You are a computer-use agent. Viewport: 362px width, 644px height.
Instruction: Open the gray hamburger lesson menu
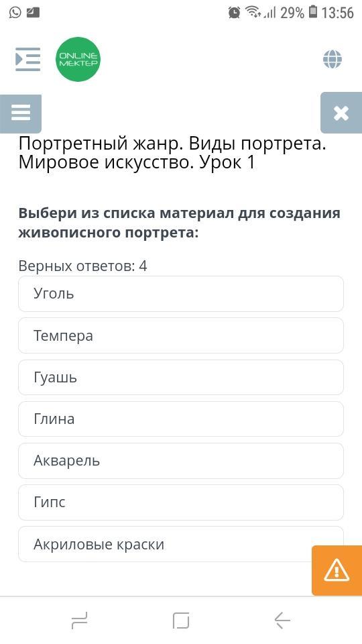[21, 114]
